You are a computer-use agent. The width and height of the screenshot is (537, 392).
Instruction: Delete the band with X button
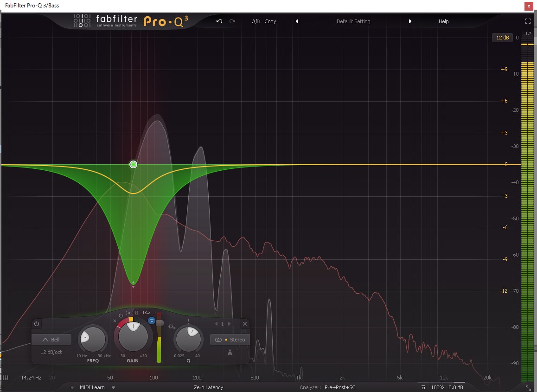(x=244, y=324)
